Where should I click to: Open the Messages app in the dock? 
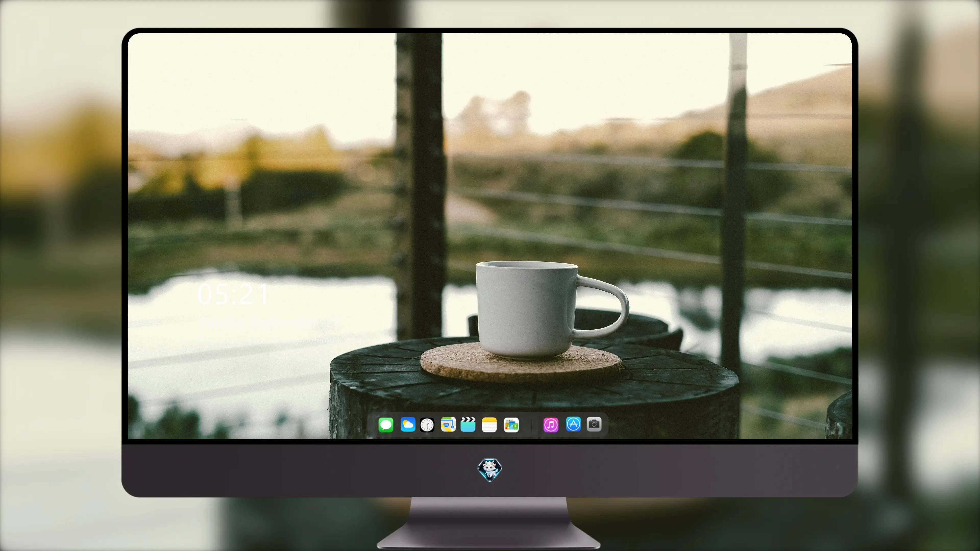click(386, 424)
